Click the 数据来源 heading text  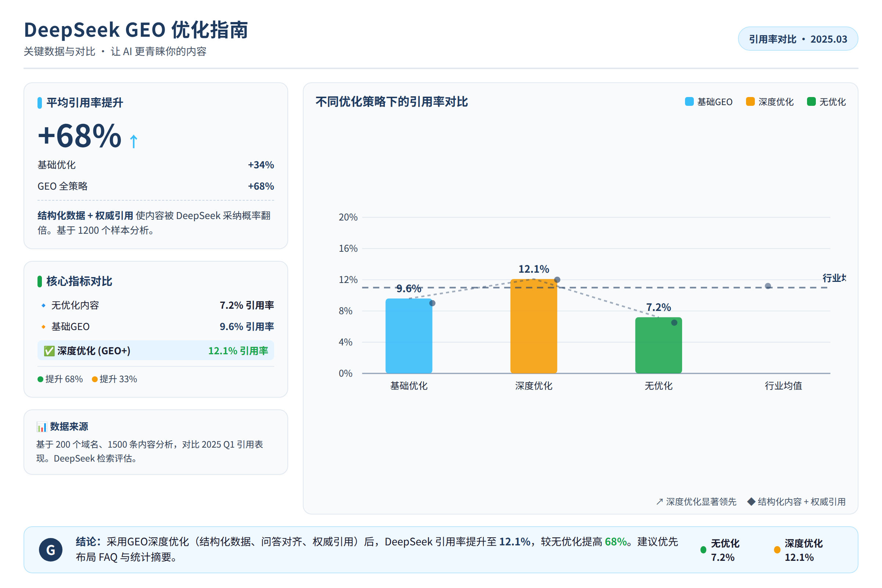[x=69, y=427]
